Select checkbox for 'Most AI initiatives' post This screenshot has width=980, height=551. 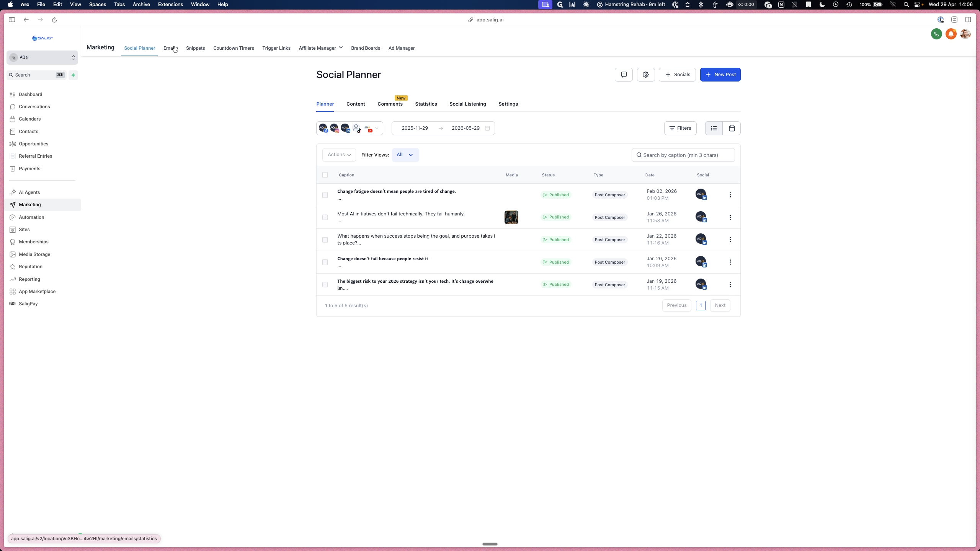tap(325, 217)
